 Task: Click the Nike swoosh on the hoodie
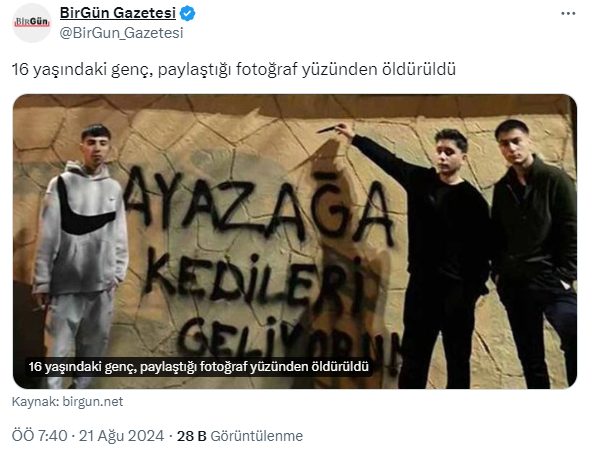84,210
